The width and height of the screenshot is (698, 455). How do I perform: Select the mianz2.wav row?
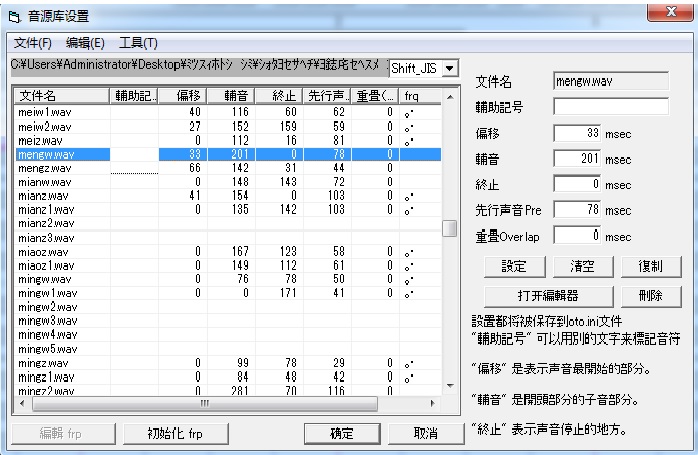(x=228, y=223)
